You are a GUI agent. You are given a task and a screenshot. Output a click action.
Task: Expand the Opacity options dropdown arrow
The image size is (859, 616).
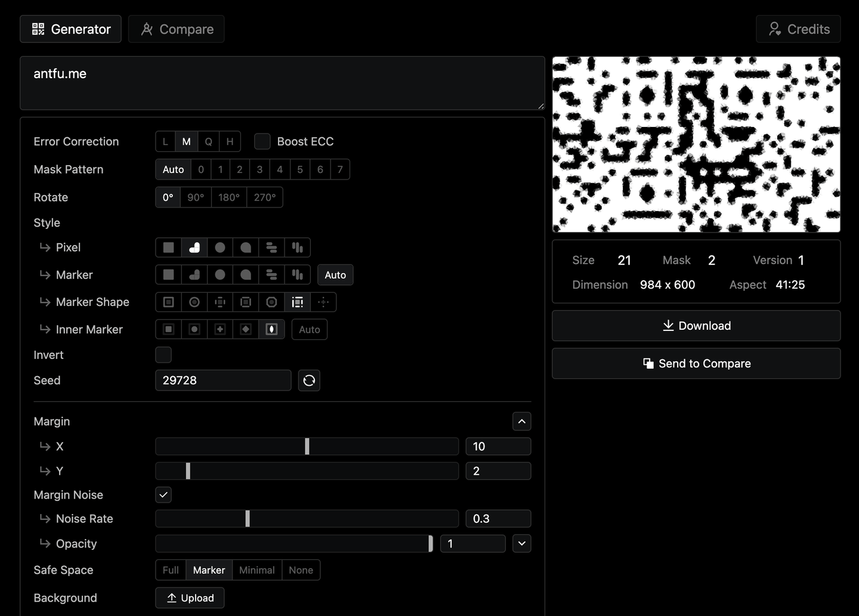(x=521, y=544)
